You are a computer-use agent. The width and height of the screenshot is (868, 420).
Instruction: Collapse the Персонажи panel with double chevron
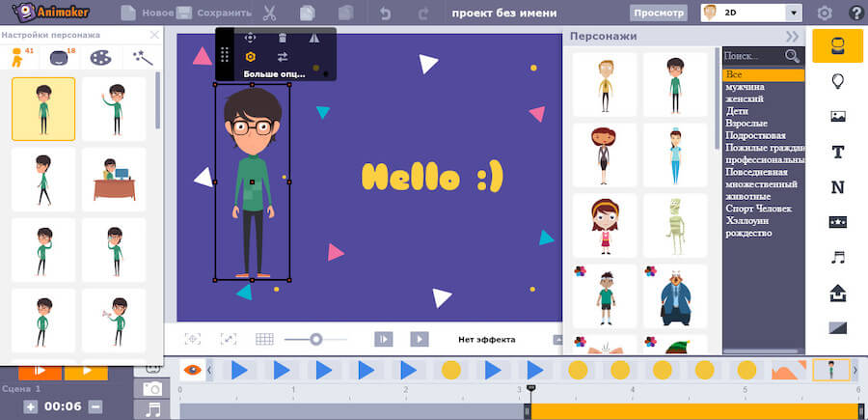[x=792, y=37]
